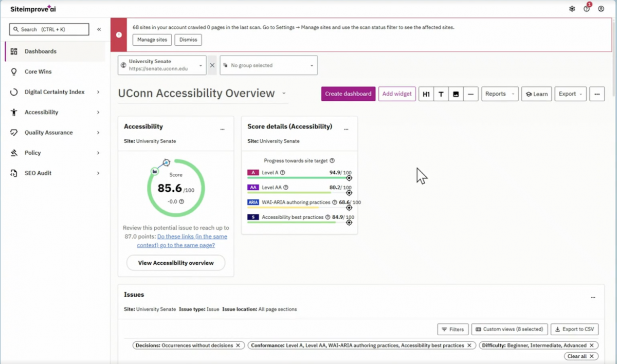Click the Add widget button

click(397, 94)
